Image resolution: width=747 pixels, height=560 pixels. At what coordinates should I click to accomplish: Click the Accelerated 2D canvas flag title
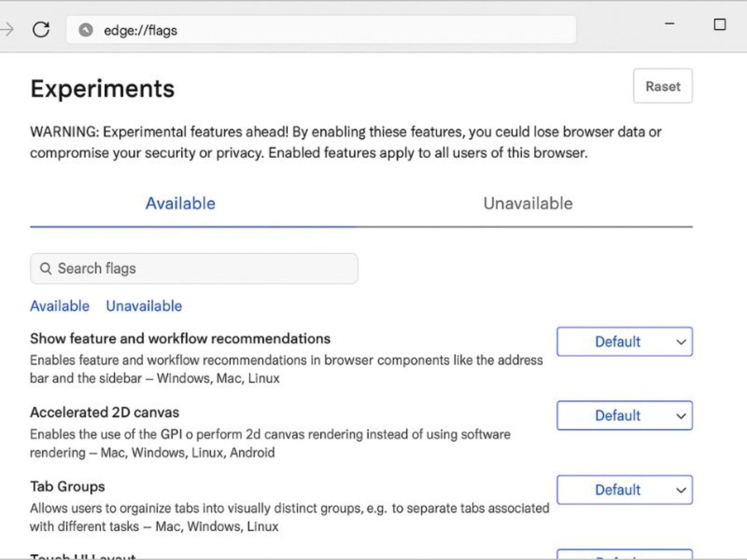pos(104,412)
